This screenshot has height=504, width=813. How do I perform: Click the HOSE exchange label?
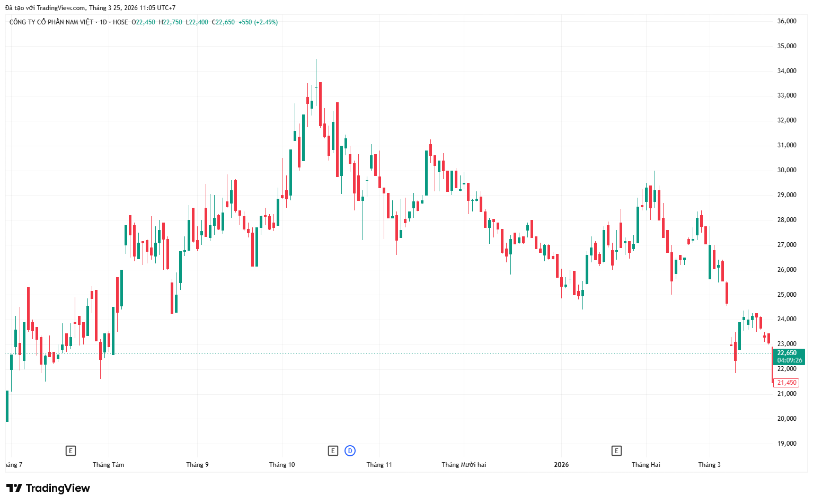coord(120,22)
